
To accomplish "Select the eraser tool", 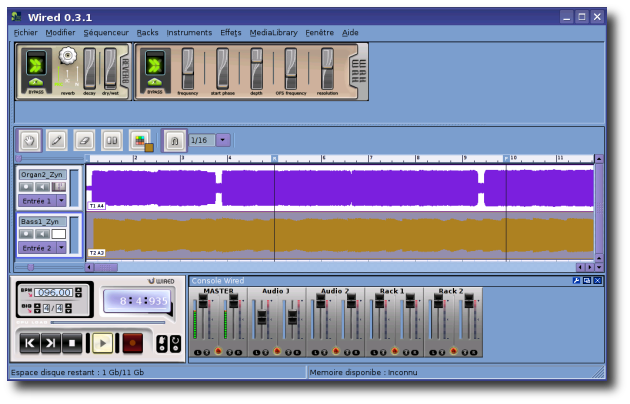I will point(84,141).
